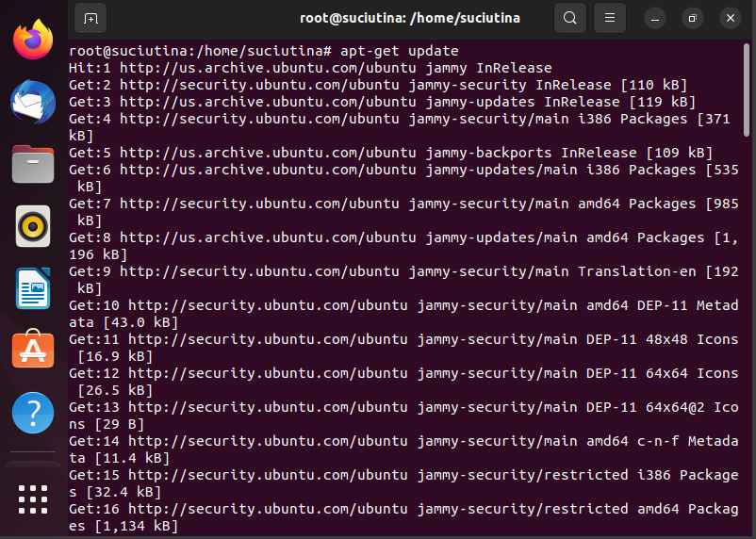Open a new terminal tab
This screenshot has width=756, height=539.
(x=90, y=18)
